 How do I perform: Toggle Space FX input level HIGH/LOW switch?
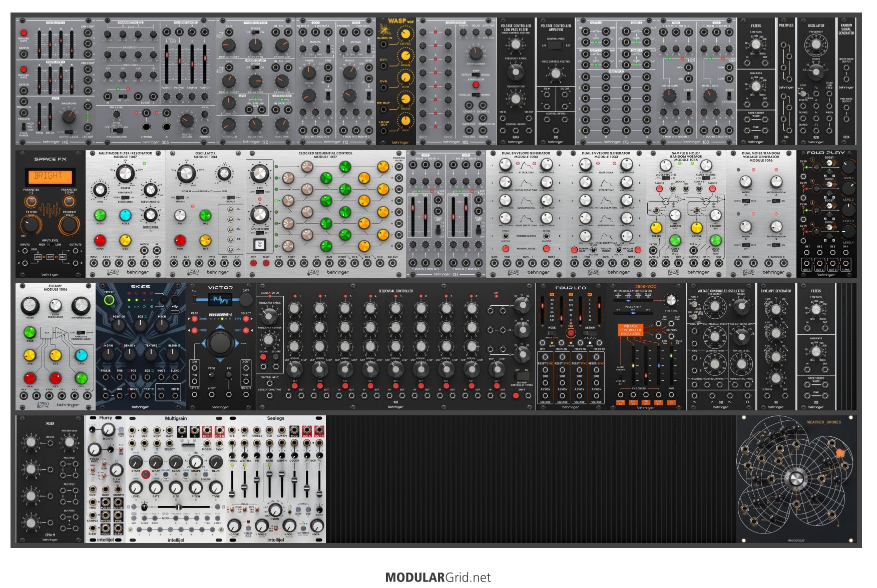point(50,245)
